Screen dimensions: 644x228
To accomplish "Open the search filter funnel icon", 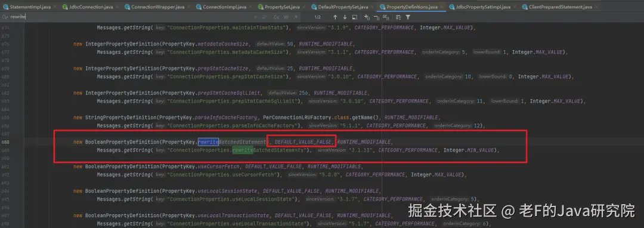I will coord(408,17).
